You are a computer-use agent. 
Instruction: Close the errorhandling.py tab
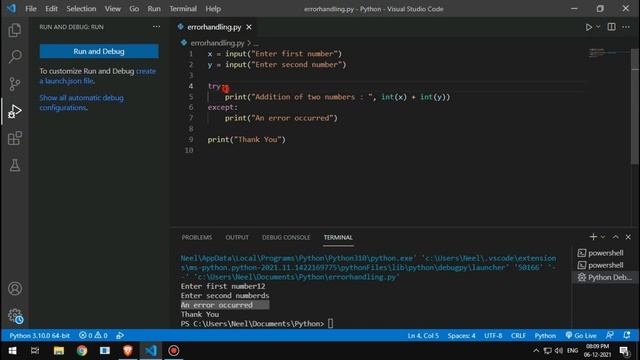click(x=249, y=27)
